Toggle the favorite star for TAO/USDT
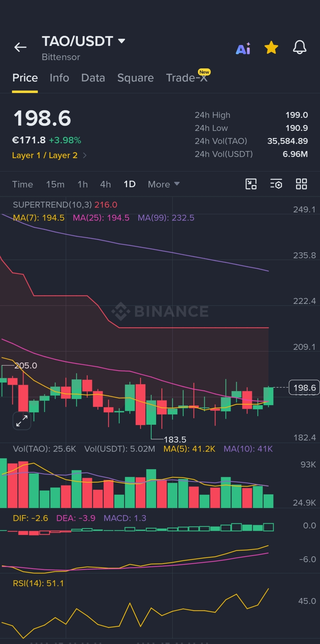320x644 pixels. tap(271, 47)
